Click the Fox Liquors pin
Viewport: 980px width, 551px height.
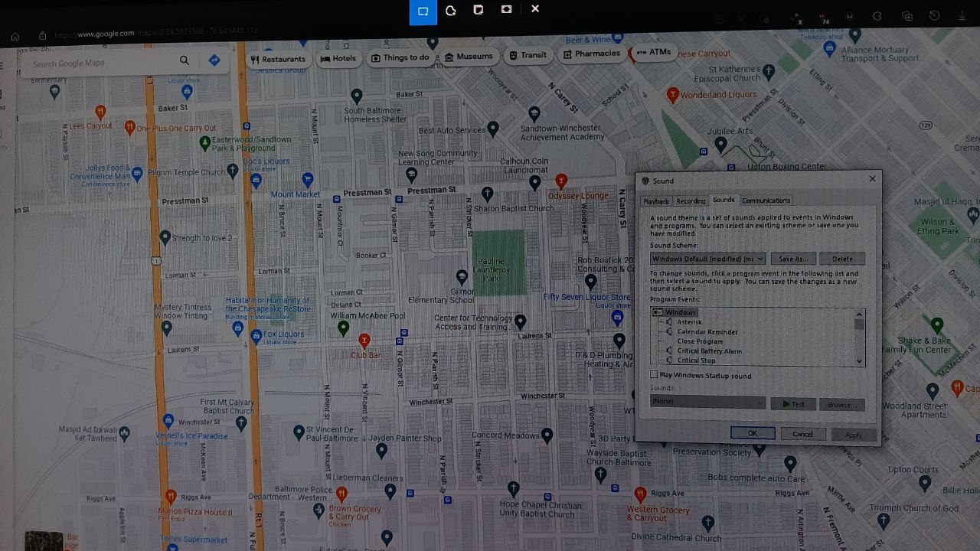point(256,334)
